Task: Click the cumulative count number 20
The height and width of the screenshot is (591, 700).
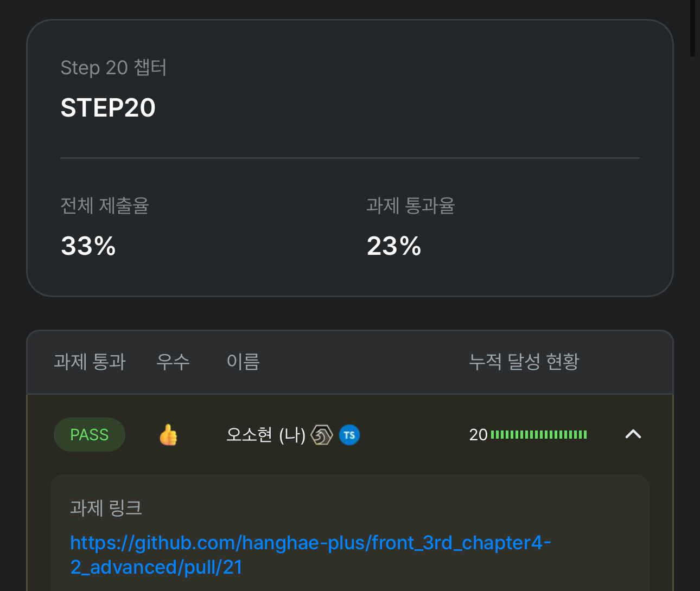Action: pyautogui.click(x=479, y=435)
